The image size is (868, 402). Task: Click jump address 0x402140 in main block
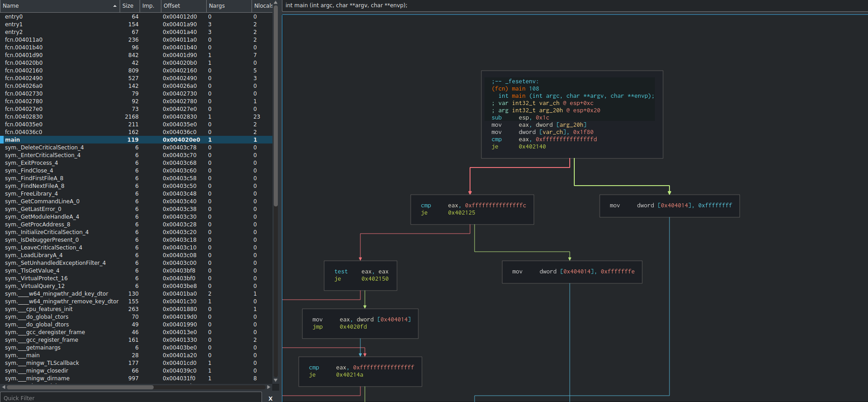[x=532, y=147]
